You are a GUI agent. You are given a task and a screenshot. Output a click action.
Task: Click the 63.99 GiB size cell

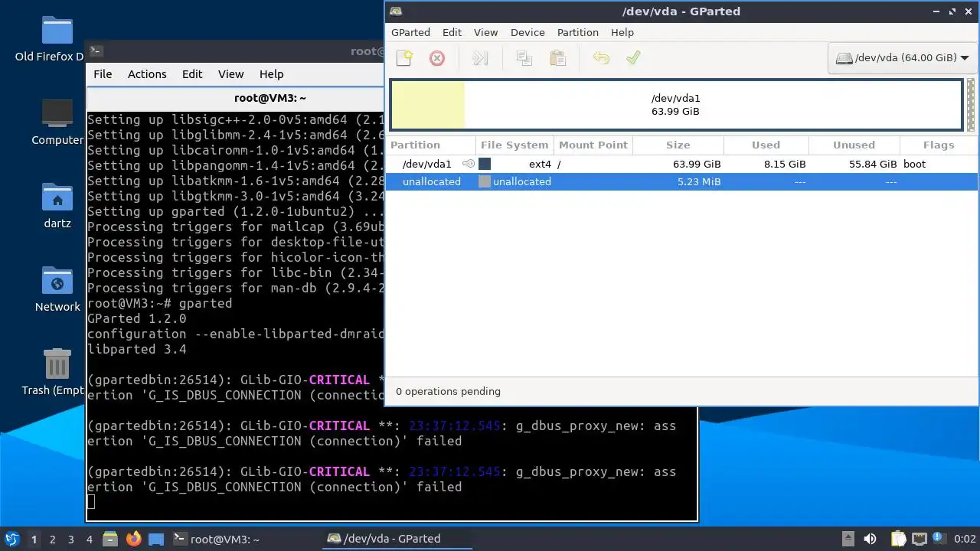(697, 164)
